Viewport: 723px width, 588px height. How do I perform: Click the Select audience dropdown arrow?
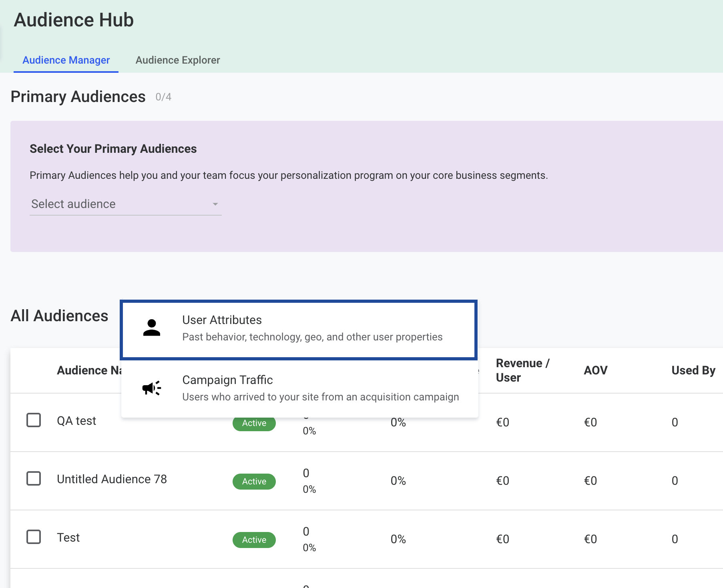215,204
